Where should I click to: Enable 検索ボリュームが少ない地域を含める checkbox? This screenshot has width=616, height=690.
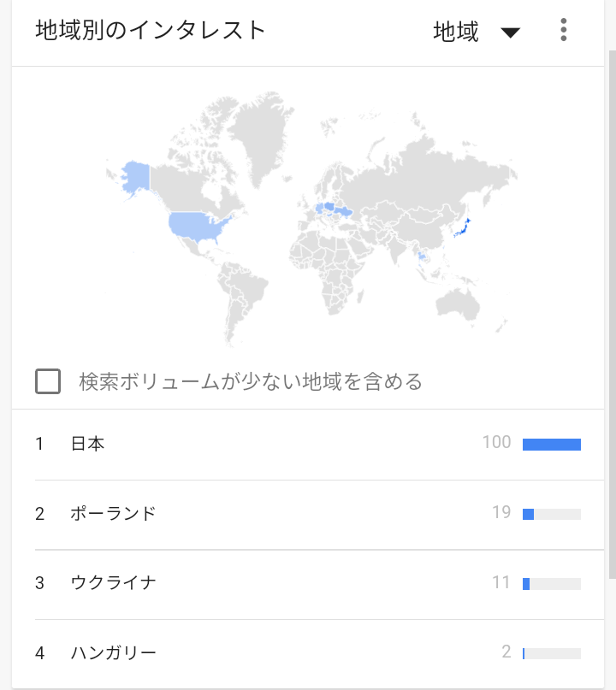(x=48, y=381)
